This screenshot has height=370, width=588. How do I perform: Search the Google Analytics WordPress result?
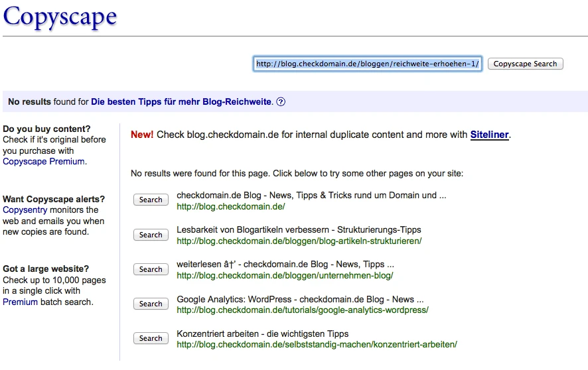pos(151,304)
